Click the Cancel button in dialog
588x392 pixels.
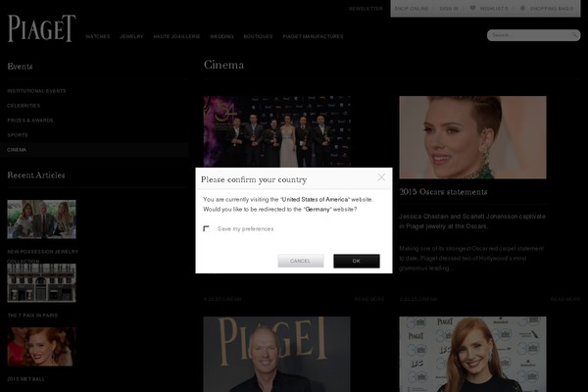pos(301,261)
